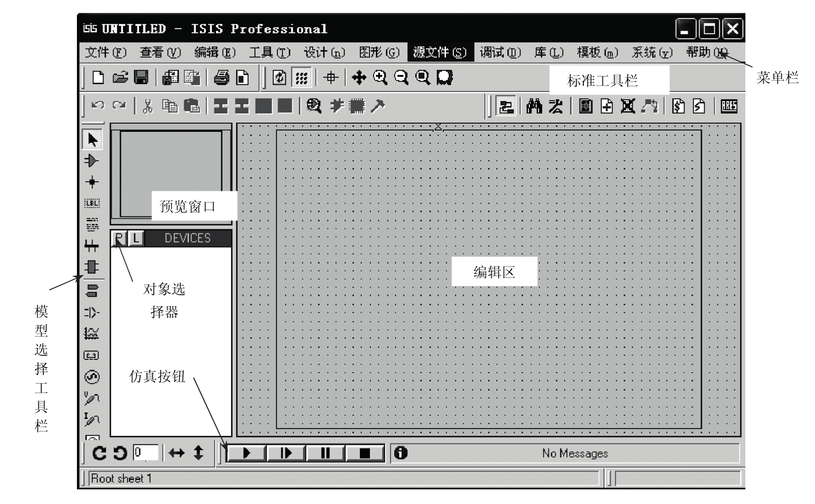Viewport: 815px width, 504px height.
Task: Click the rotation angle input field
Action: click(x=146, y=453)
